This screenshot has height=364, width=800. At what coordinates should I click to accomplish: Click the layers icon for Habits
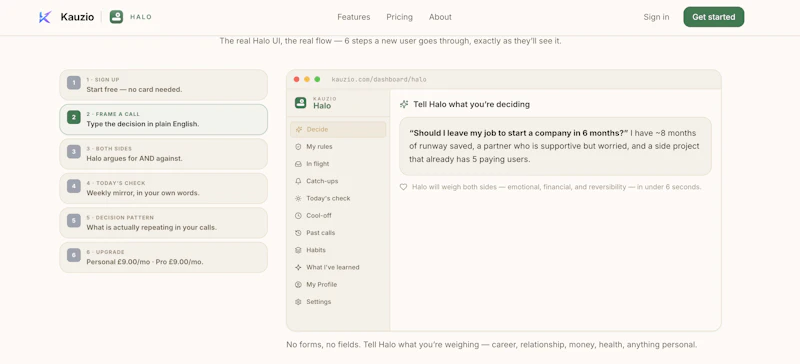point(298,250)
